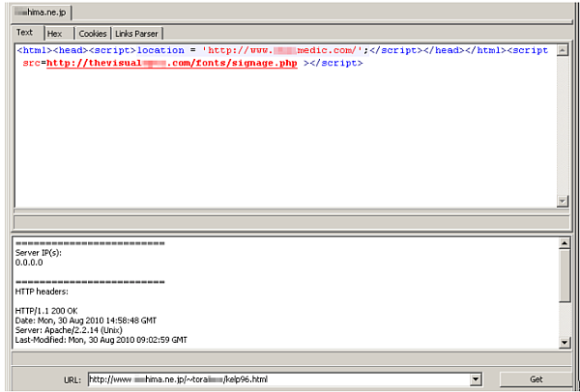Click the opening <html> tag text
Screen dimensions: 580x392
pyautogui.click(x=35, y=50)
